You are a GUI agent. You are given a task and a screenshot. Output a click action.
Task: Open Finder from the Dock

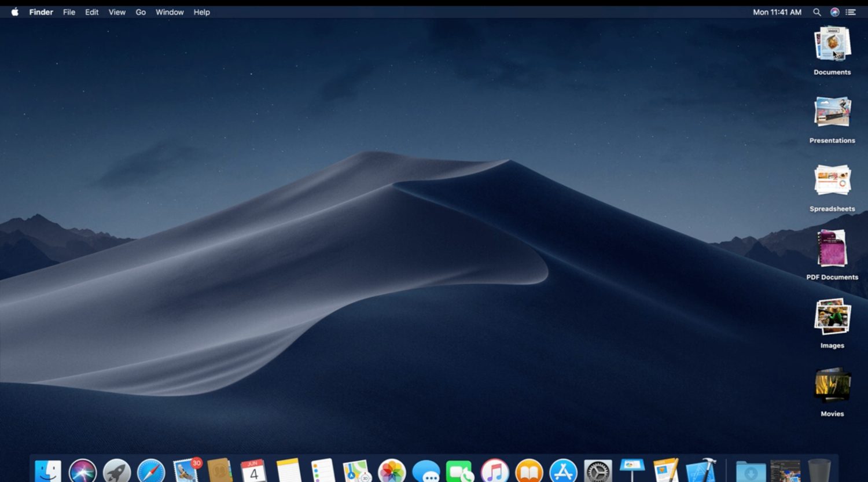click(x=48, y=470)
